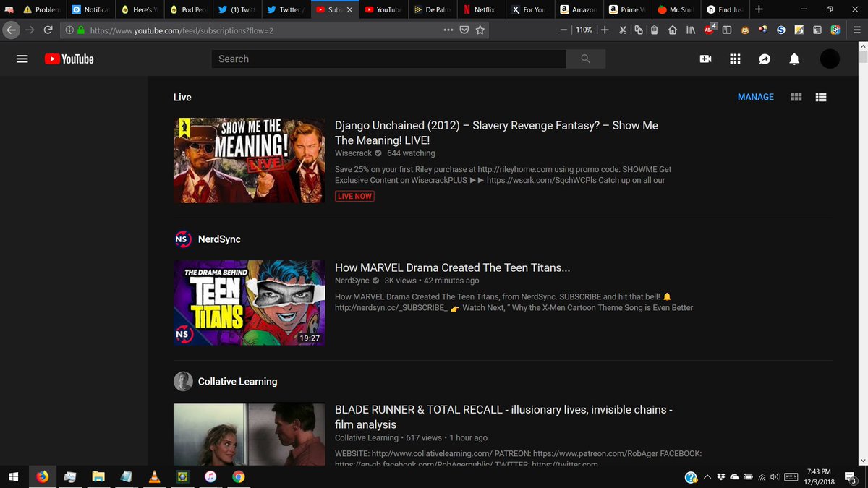The image size is (868, 488).
Task: Open the YouTube apps grid icon
Action: click(x=735, y=59)
